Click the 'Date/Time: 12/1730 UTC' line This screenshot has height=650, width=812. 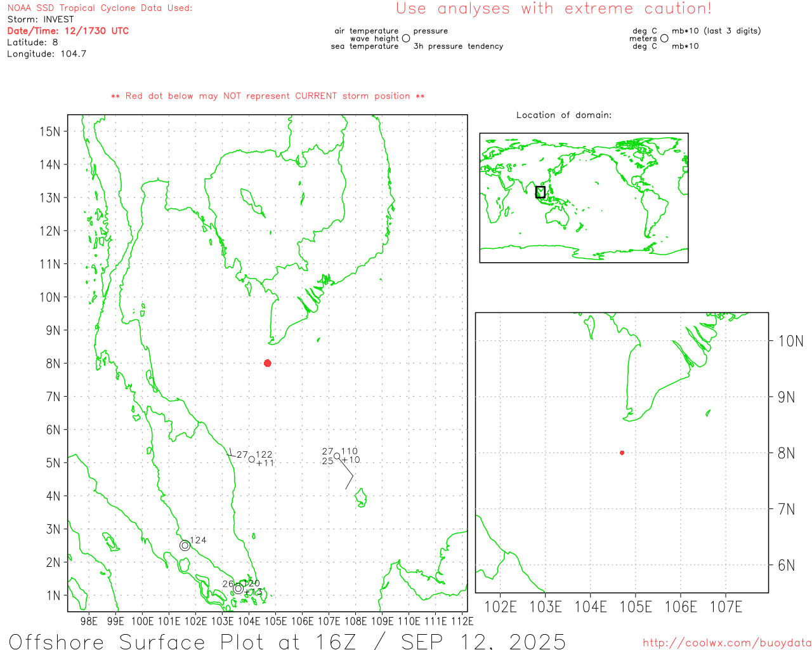(68, 30)
